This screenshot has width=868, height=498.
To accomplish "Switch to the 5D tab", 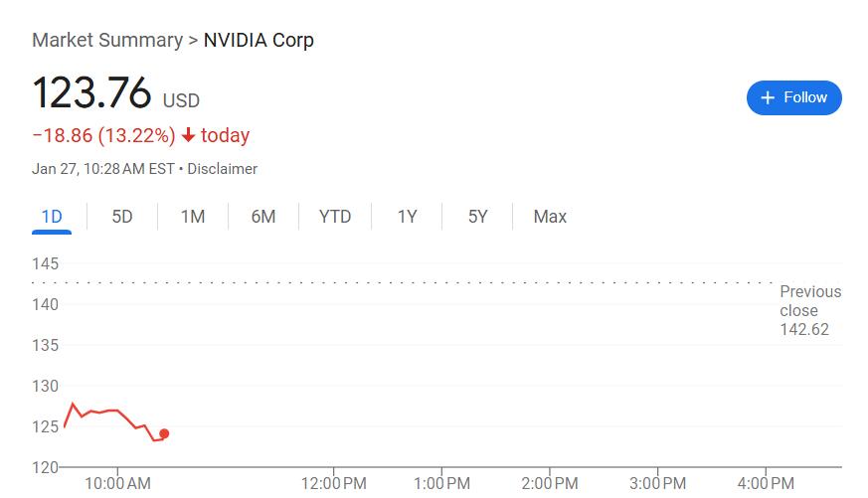I will (122, 217).
